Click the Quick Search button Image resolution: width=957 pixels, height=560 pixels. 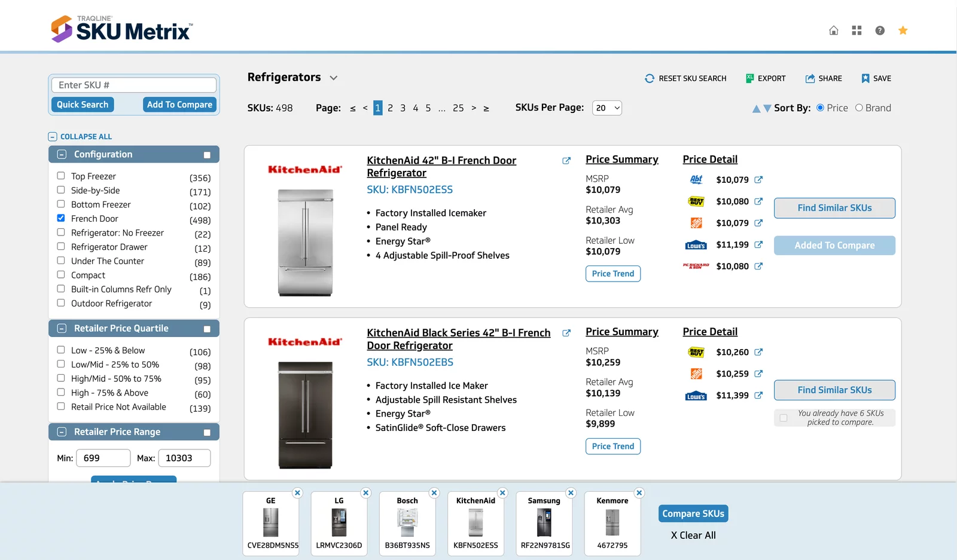tap(83, 105)
